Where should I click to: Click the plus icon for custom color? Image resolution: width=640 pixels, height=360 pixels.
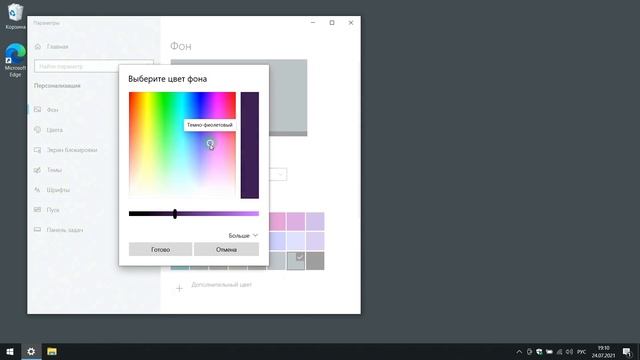pyautogui.click(x=179, y=289)
